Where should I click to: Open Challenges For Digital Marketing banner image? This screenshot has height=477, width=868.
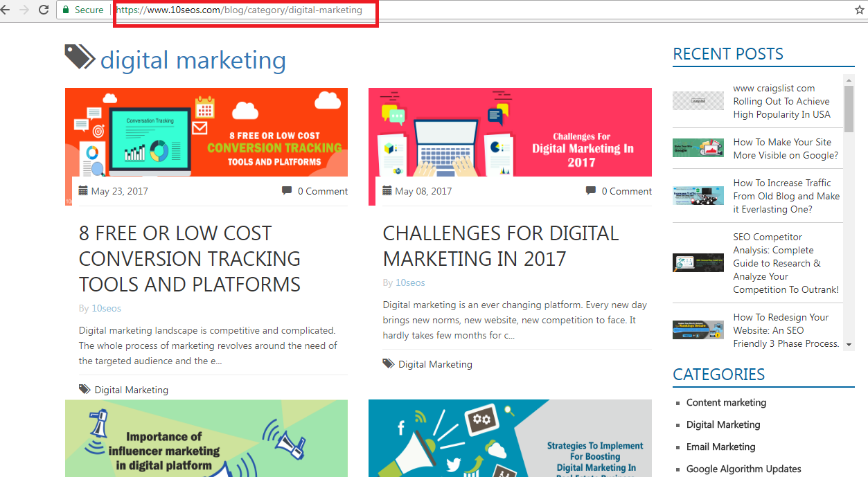[x=510, y=132]
